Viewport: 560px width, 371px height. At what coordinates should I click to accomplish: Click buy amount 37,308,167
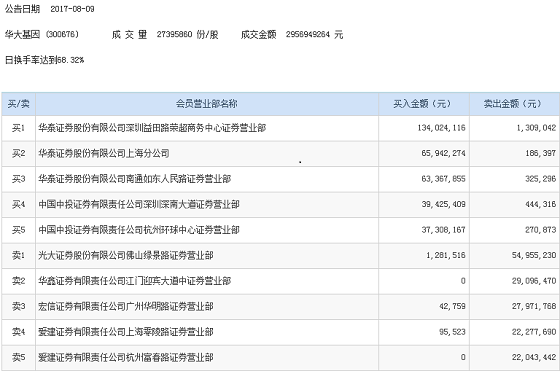coord(443,230)
